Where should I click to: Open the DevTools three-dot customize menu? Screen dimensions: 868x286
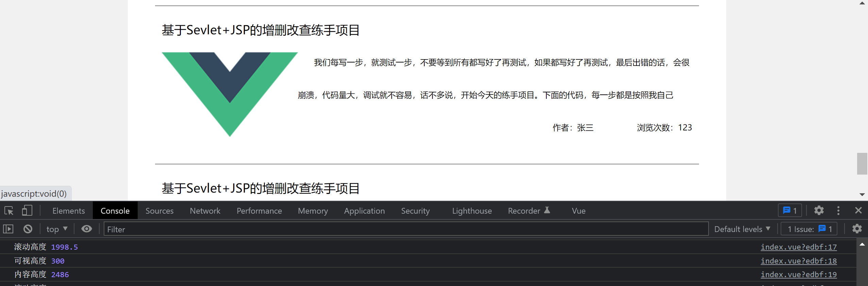click(x=838, y=211)
